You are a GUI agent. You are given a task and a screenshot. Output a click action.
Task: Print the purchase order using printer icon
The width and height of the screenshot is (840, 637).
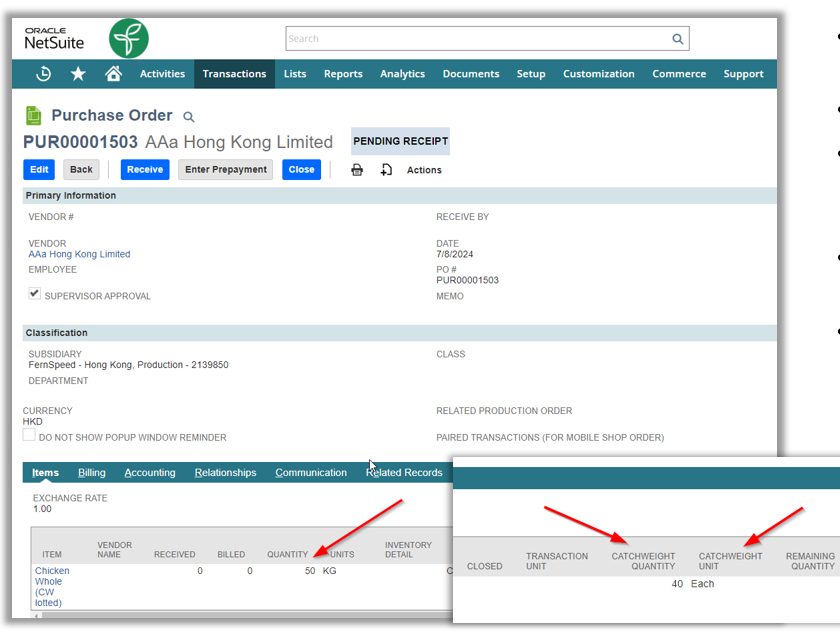click(x=357, y=170)
